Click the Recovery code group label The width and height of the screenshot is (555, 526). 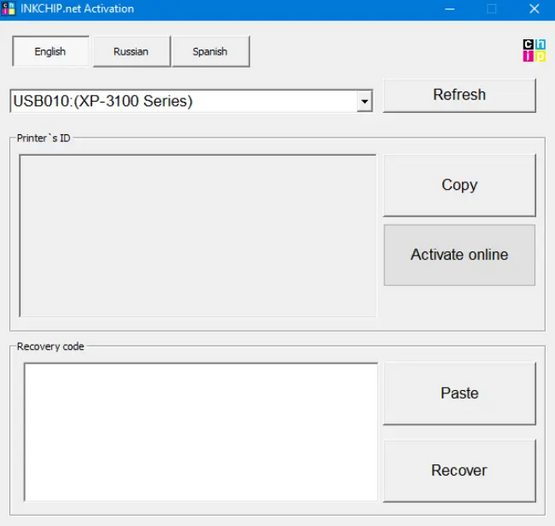coord(51,347)
